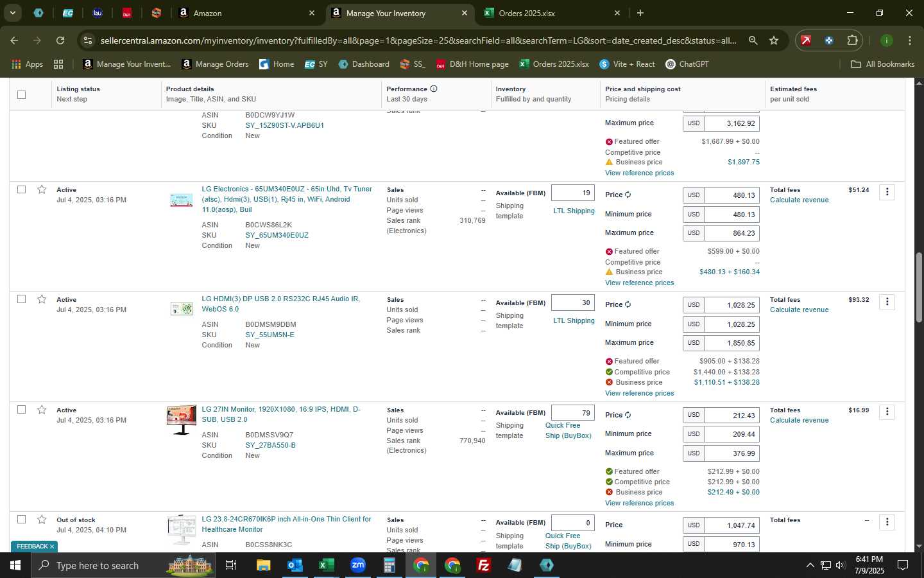The image size is (924, 578).
Task: Select Manage Your Inventory tab
Action: 399,13
